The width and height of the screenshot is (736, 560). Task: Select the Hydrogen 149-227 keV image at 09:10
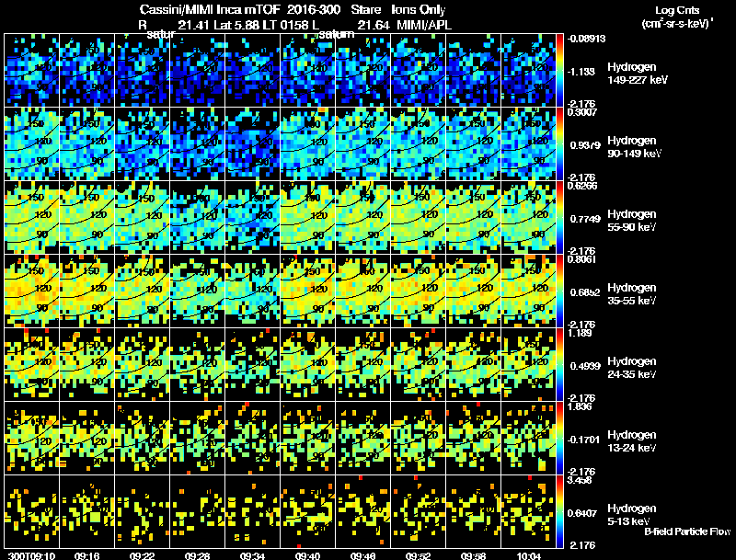tap(31, 70)
